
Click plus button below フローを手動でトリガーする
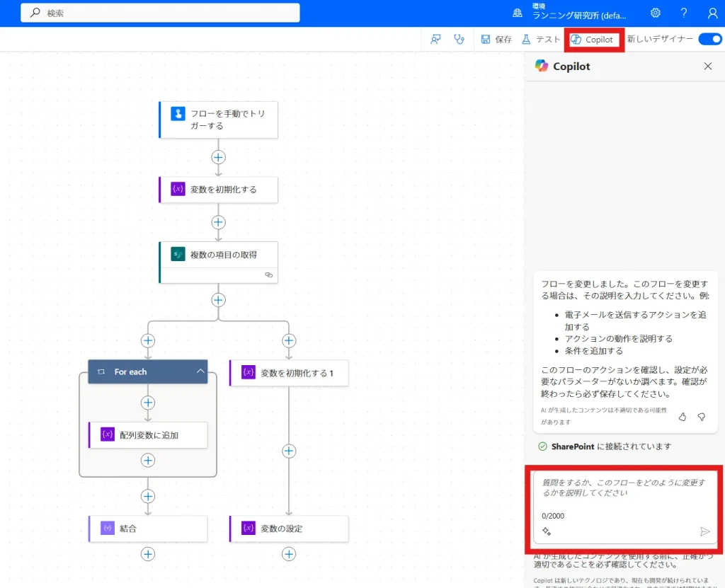[x=218, y=157]
